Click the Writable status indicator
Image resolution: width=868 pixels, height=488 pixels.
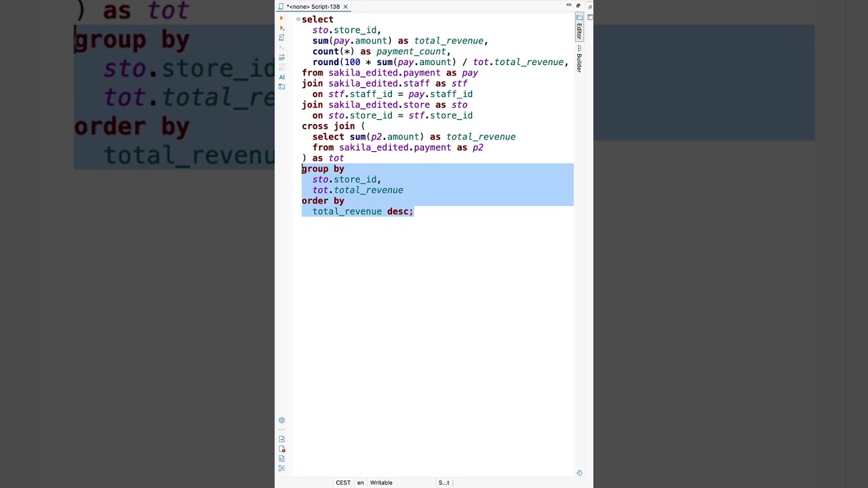tap(381, 483)
